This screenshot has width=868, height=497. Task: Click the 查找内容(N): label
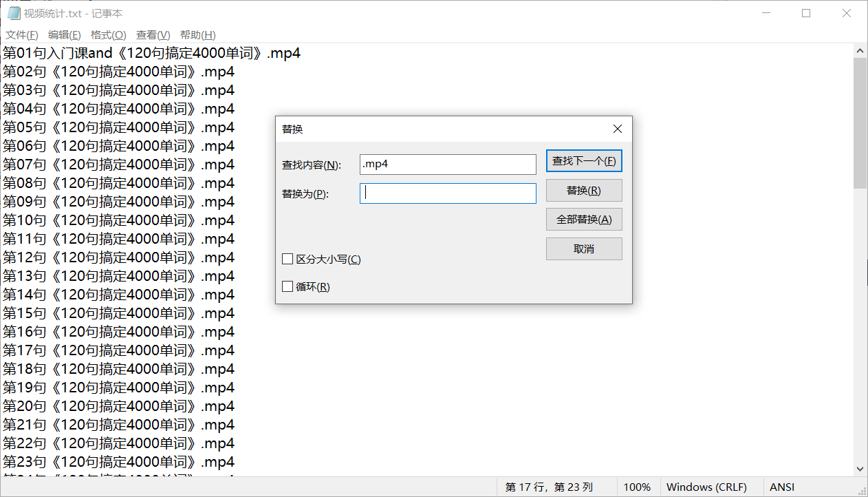pos(311,165)
